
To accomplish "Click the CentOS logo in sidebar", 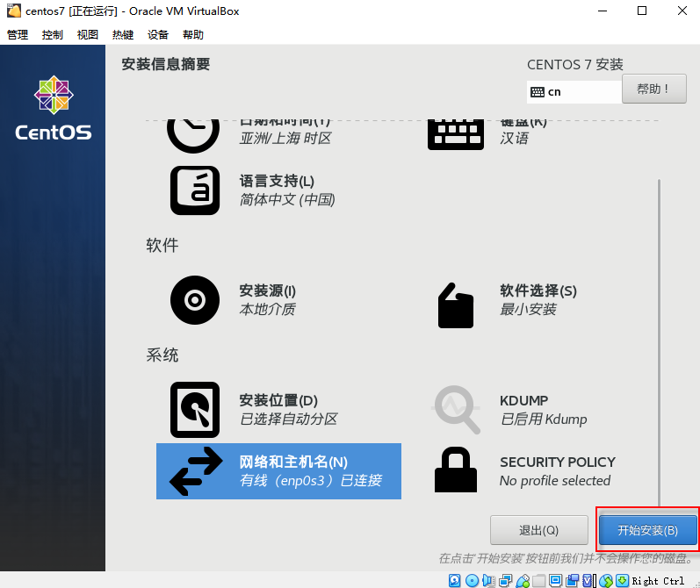I will [x=54, y=108].
